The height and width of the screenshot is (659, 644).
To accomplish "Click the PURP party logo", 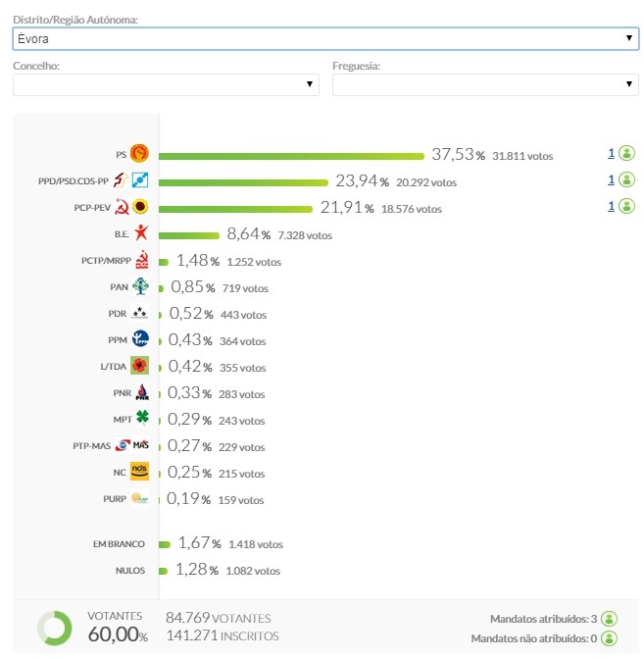I will click(x=139, y=498).
